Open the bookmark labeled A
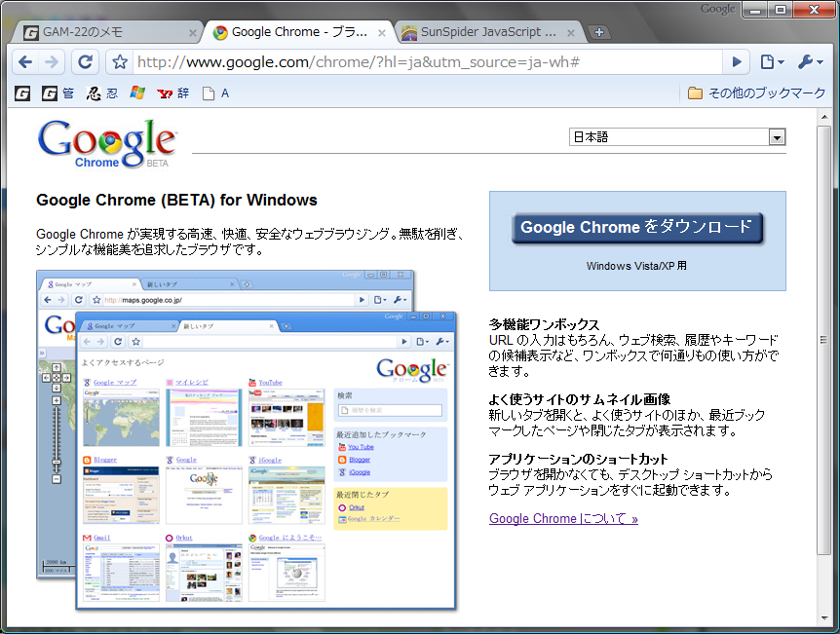The width and height of the screenshot is (840, 634). (x=216, y=93)
